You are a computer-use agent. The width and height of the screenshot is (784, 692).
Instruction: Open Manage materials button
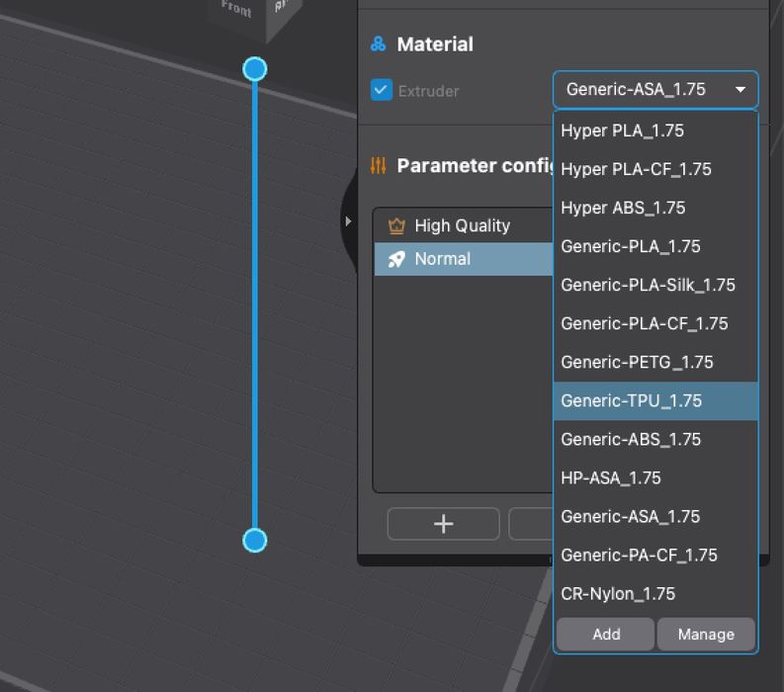pos(706,635)
